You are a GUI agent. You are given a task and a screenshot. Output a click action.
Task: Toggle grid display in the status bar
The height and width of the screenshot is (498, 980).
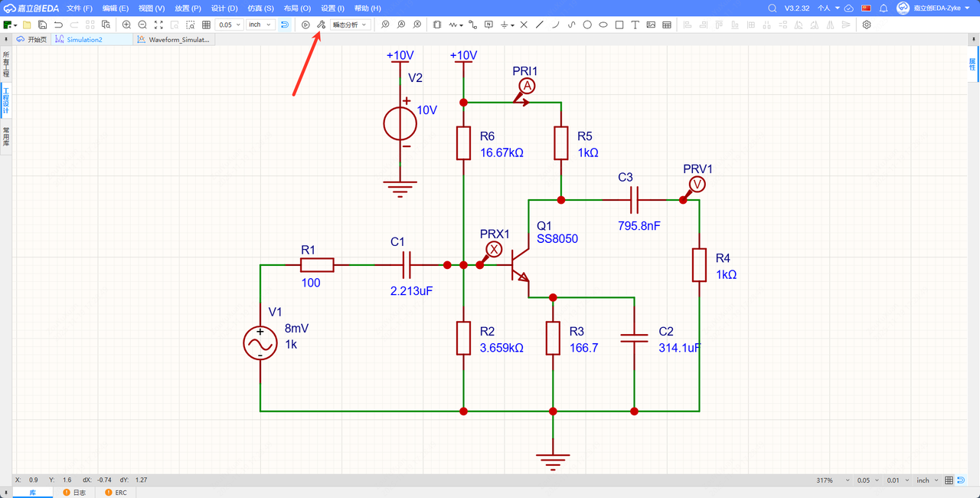click(x=949, y=480)
